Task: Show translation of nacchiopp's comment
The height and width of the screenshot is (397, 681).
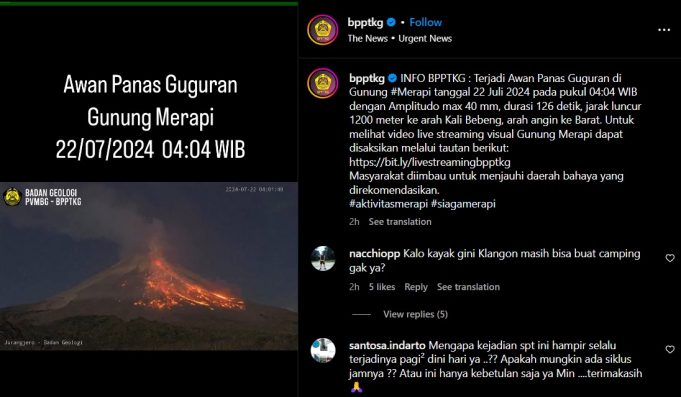Action: point(468,287)
